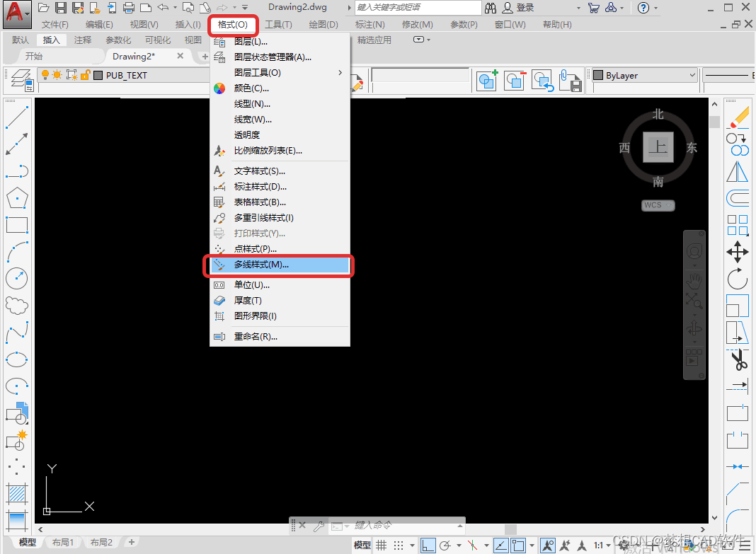Click the 模型 button in status bar
The image size is (756, 554).
362,546
